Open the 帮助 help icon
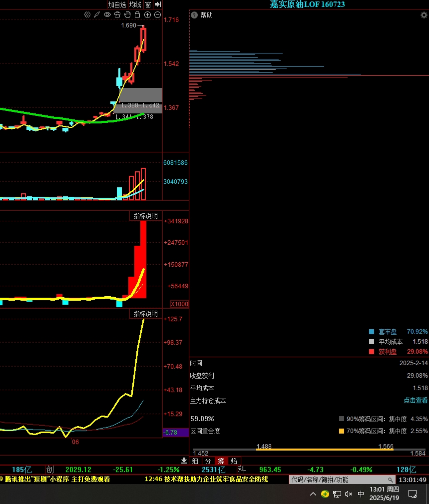The image size is (429, 504). [x=194, y=15]
